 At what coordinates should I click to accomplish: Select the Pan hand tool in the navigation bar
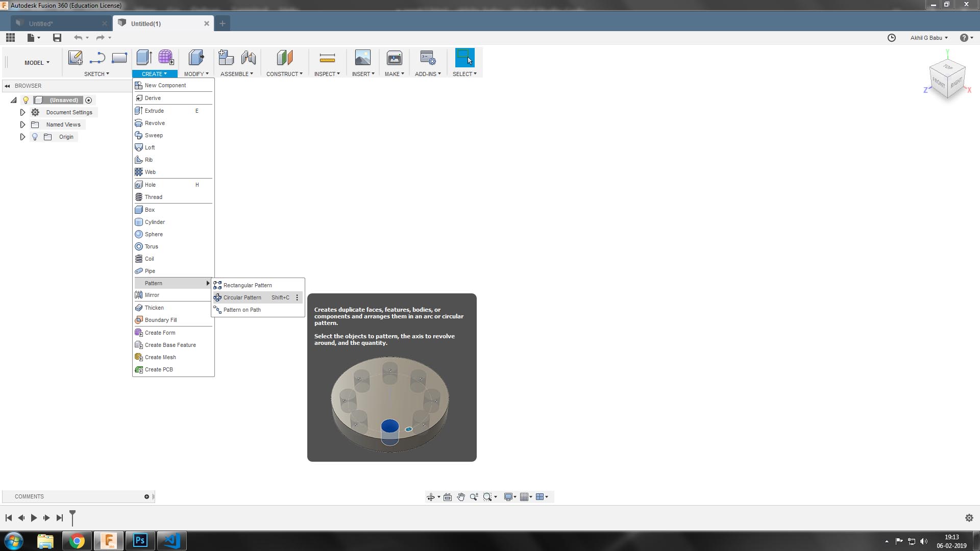[460, 497]
